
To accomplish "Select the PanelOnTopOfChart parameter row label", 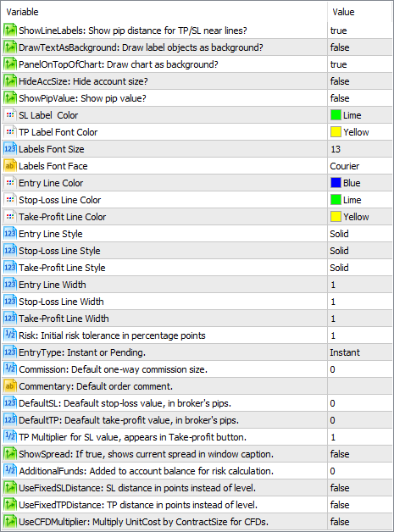I will coord(119,64).
